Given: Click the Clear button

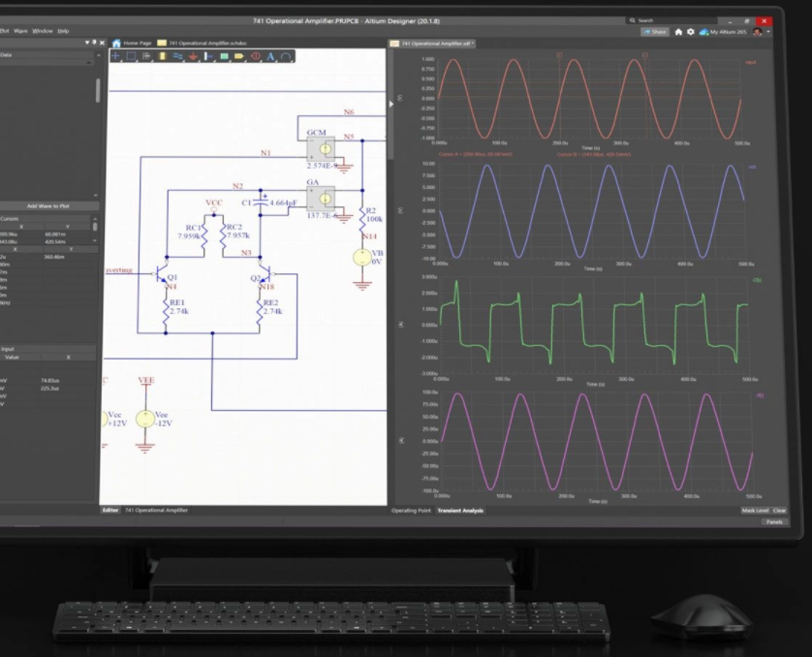Looking at the screenshot, I should tap(779, 511).
